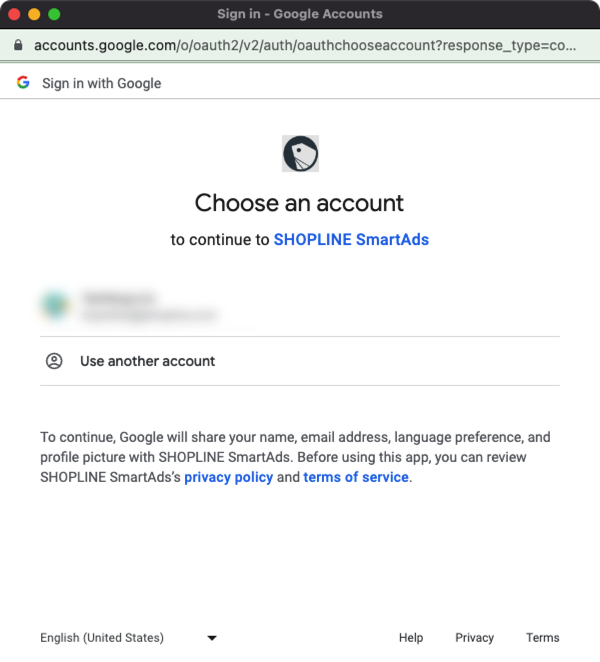The width and height of the screenshot is (600, 662).
Task: Maximize the window with the green button
Action: pyautogui.click(x=54, y=15)
